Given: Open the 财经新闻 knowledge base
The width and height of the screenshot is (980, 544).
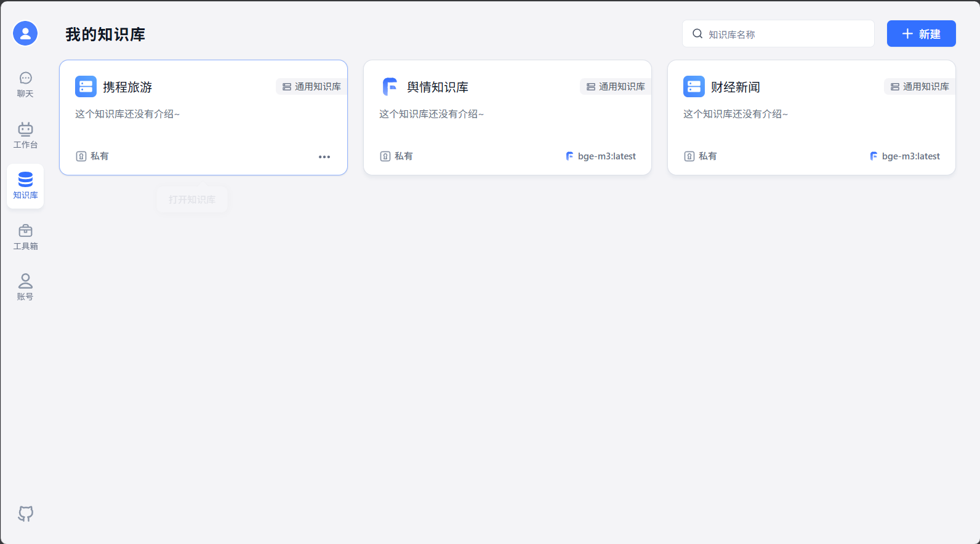Looking at the screenshot, I should click(x=735, y=87).
